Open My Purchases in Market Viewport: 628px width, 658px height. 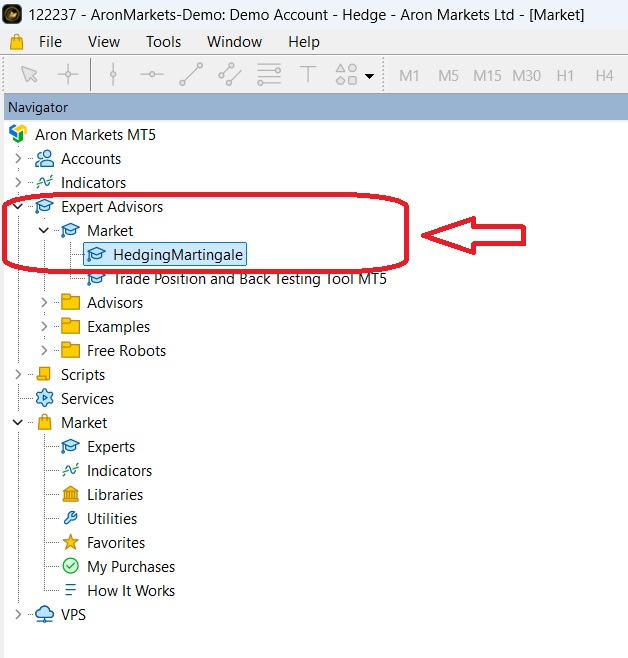pos(130,567)
